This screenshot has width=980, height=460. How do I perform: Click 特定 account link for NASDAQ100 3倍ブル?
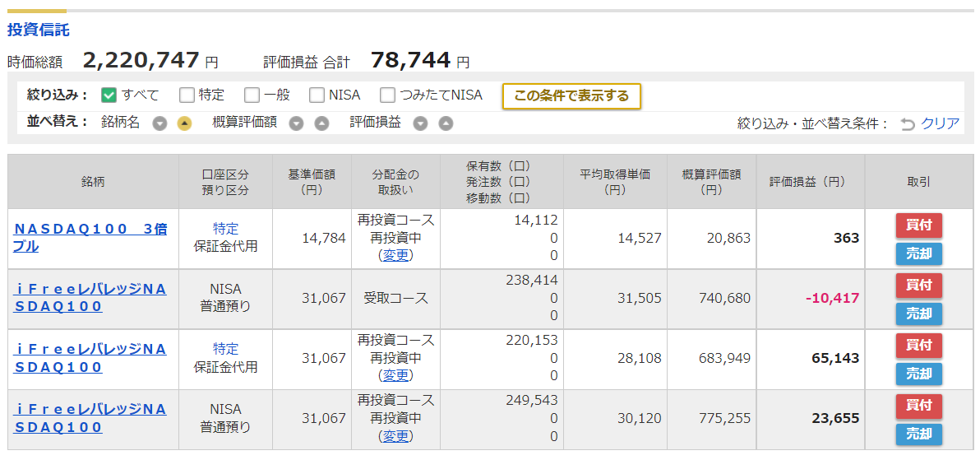click(225, 229)
